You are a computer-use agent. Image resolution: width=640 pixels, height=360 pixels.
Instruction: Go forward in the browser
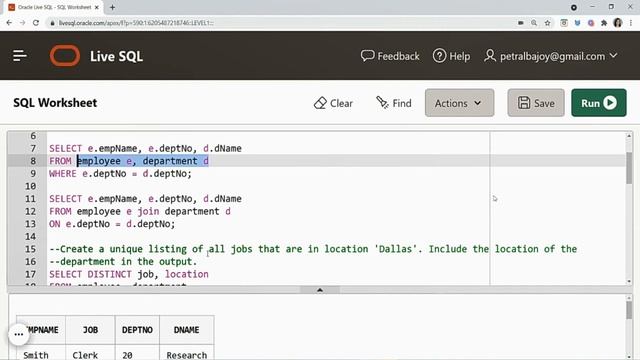click(x=22, y=23)
